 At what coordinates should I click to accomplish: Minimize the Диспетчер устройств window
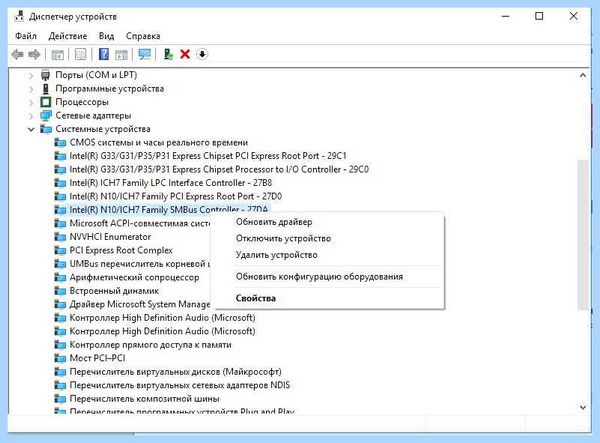[505, 16]
